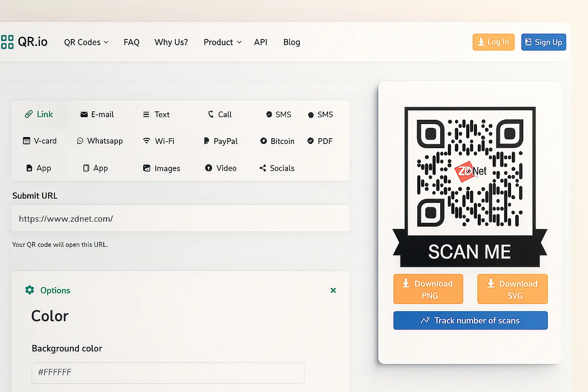The width and height of the screenshot is (588, 392).
Task: Click the Video circle icon
Action: click(208, 168)
